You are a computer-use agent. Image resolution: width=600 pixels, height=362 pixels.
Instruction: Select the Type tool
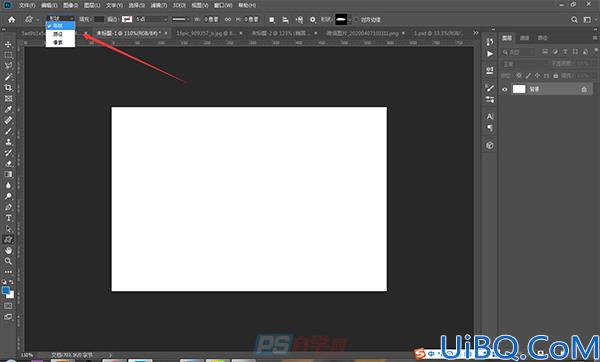[x=8, y=218]
